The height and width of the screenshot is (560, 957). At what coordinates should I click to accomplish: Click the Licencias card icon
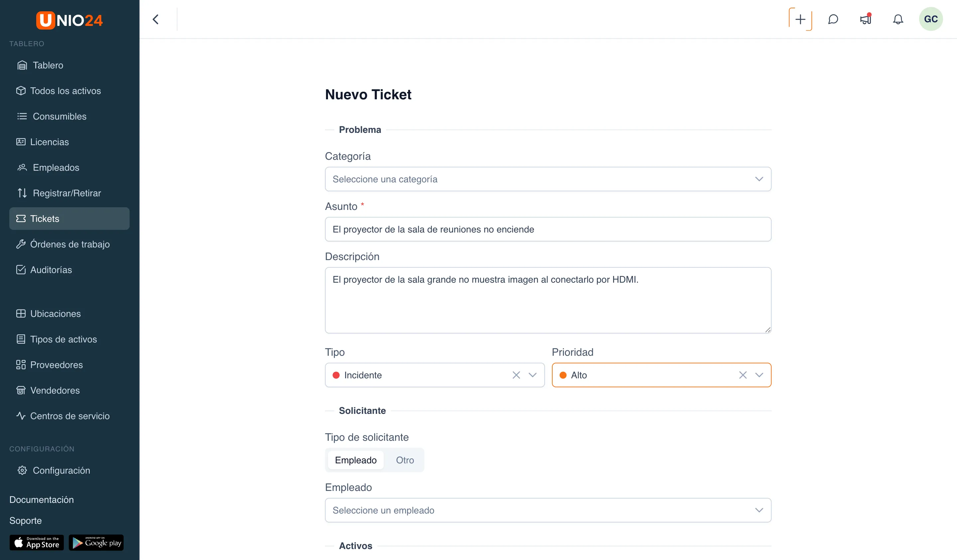click(x=21, y=142)
